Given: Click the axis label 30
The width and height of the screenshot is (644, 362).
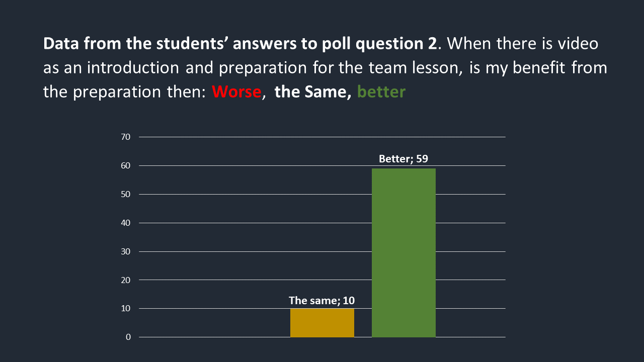Looking at the screenshot, I should coord(126,251).
